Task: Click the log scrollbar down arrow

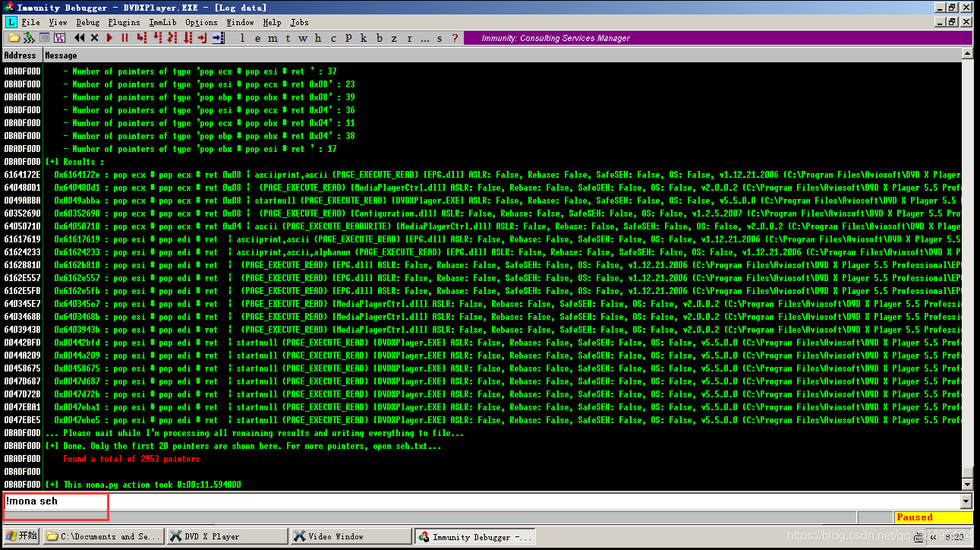Action: click(967, 484)
